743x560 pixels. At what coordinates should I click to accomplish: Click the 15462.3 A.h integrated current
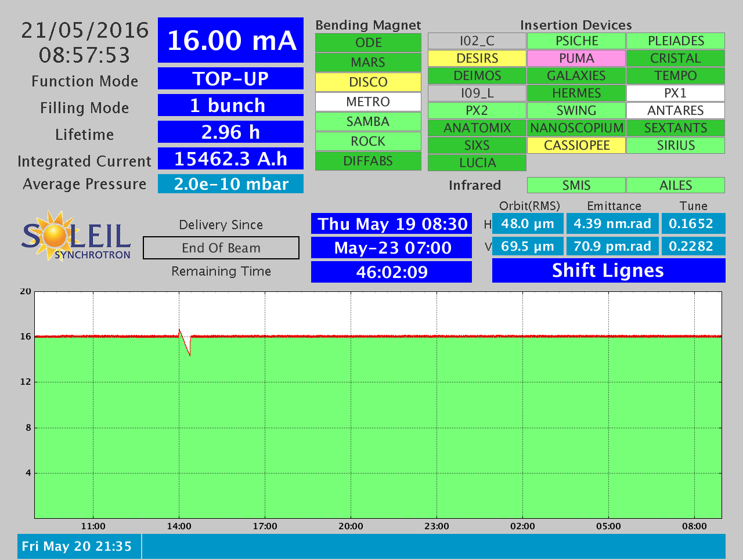[230, 158]
